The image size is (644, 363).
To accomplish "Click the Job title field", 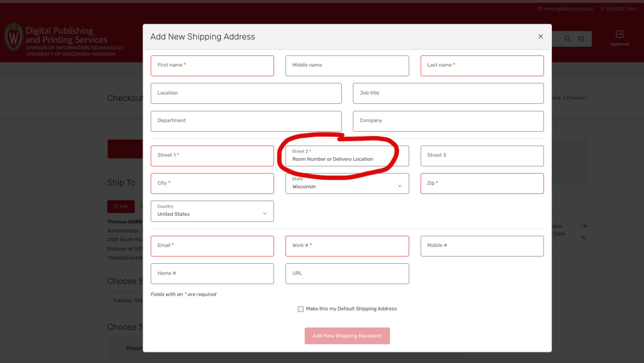I will [448, 93].
